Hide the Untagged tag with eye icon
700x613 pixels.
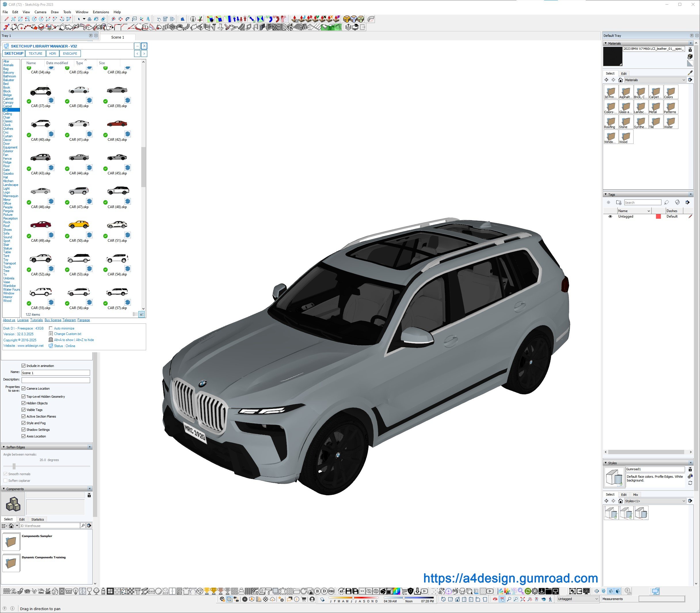(x=610, y=216)
